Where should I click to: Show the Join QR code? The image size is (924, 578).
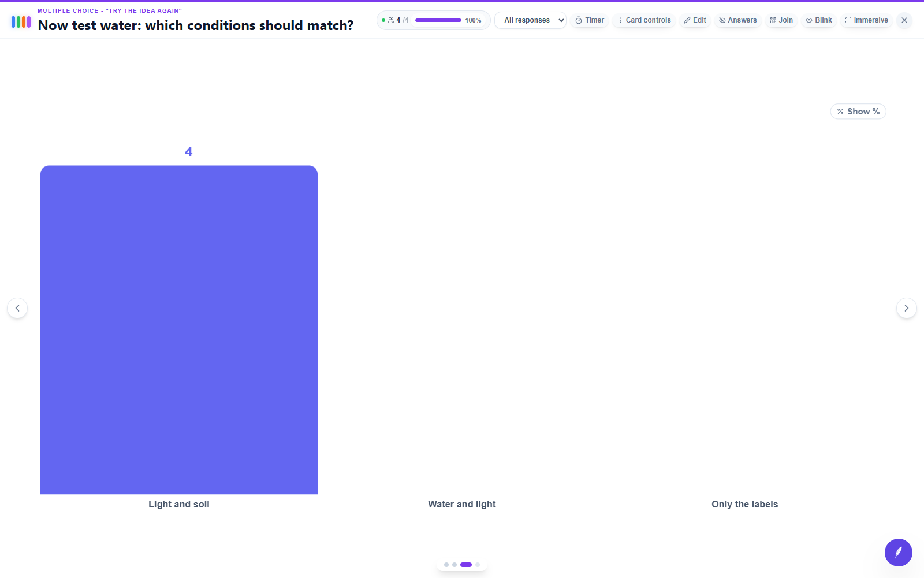click(781, 20)
